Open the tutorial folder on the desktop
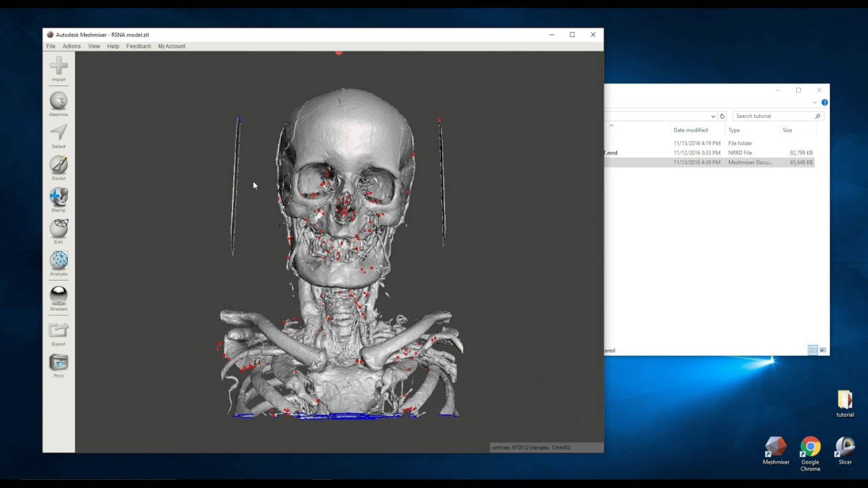 pyautogui.click(x=845, y=404)
